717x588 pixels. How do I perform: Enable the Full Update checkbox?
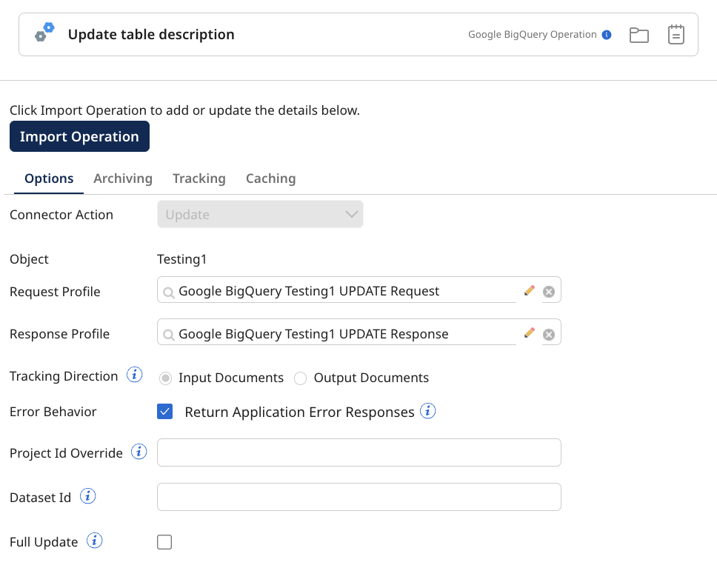(x=164, y=541)
